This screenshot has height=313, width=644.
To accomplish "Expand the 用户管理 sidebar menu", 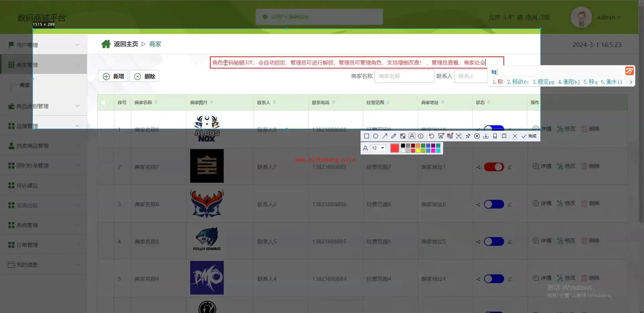I will coord(44,45).
